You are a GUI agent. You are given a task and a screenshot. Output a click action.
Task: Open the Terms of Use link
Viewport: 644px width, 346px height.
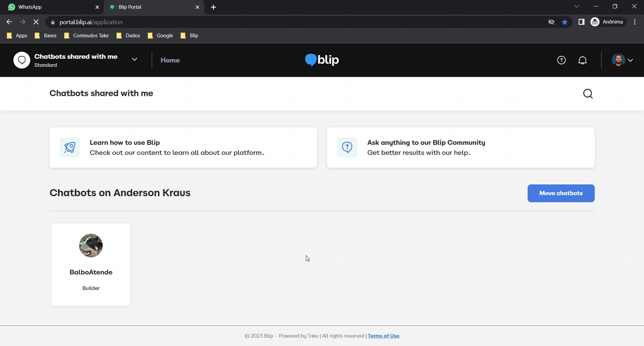383,336
